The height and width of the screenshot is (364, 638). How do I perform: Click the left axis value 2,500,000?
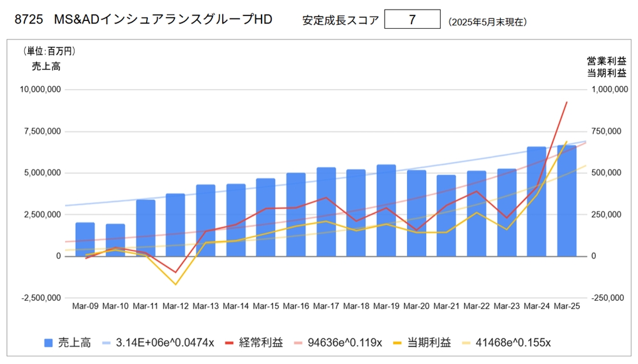point(42,215)
